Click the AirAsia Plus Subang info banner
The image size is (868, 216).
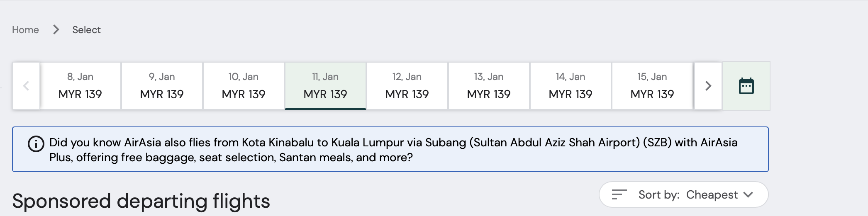tap(390, 150)
